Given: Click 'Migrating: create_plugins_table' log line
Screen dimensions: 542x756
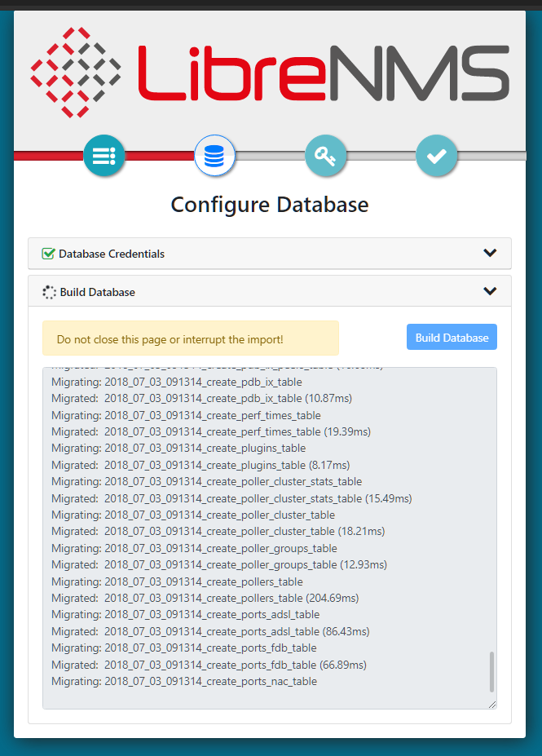Looking at the screenshot, I should pos(178,448).
